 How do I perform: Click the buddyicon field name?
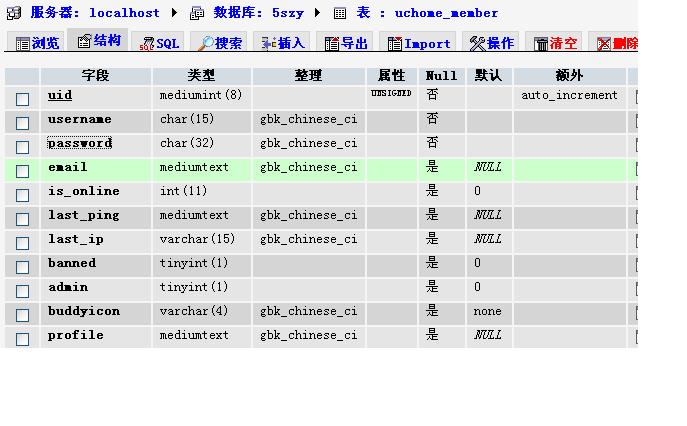coord(84,311)
